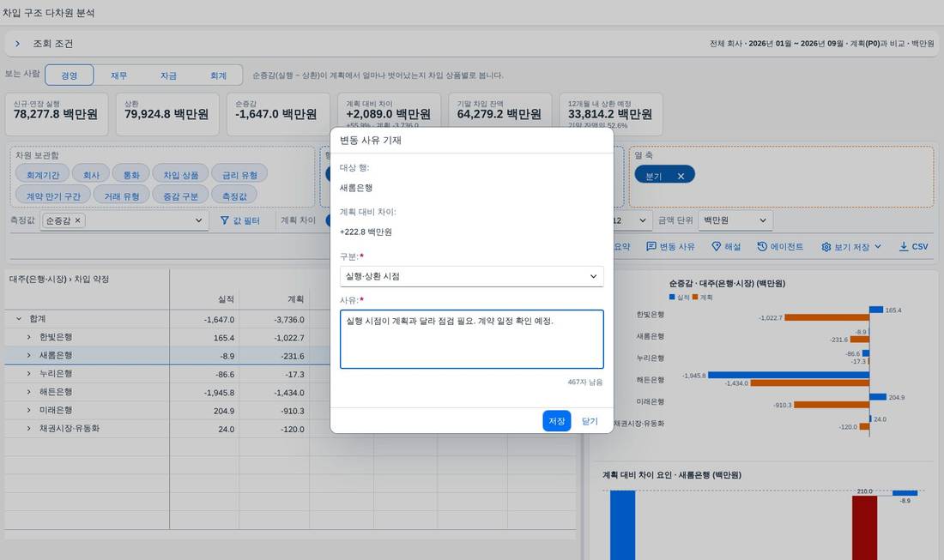This screenshot has height=560, width=944.
Task: Click the dark red 210.0 waterfall bar
Action: [864, 527]
